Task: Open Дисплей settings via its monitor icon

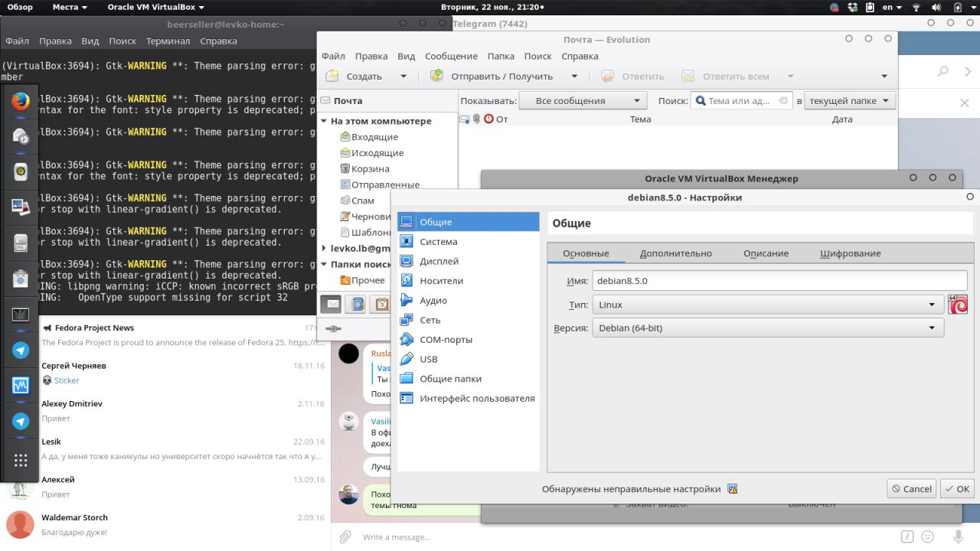Action: 407,261
